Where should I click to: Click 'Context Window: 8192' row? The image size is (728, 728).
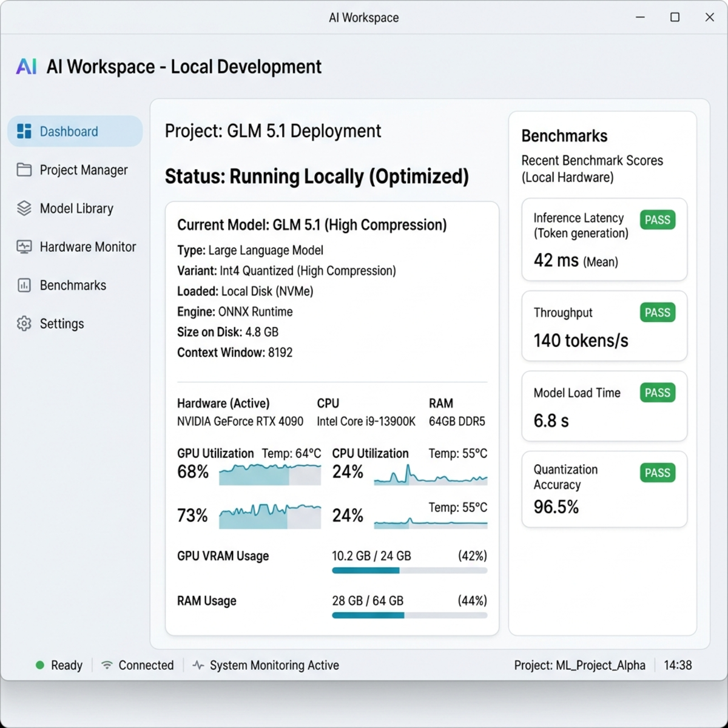[x=235, y=352]
